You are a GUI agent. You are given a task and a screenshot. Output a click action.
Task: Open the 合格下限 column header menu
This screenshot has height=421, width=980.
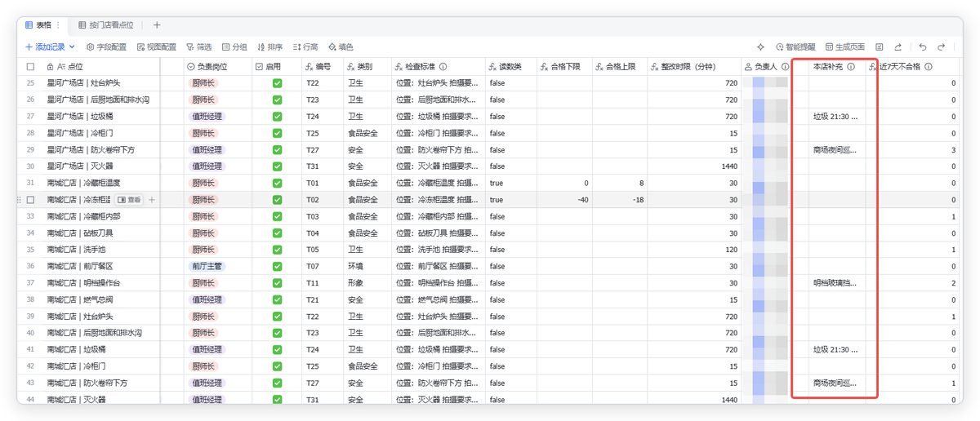(x=563, y=67)
